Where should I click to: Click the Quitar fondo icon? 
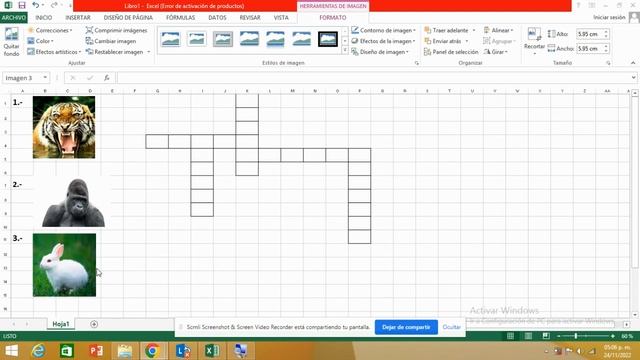click(x=11, y=41)
